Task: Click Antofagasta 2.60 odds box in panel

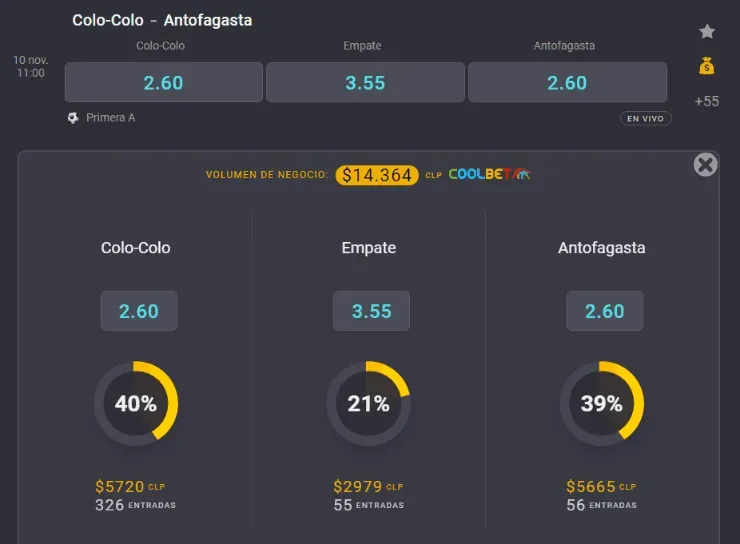Action: coord(604,311)
